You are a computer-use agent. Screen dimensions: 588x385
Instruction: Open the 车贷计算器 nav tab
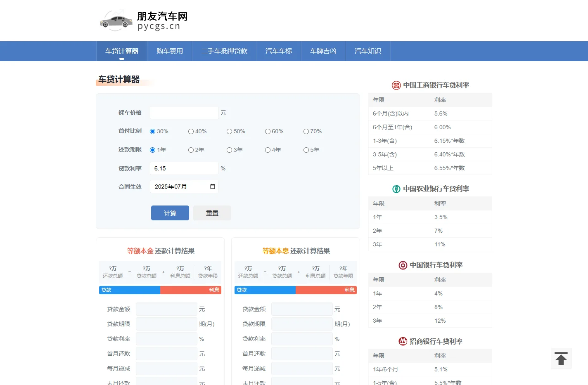click(x=122, y=51)
